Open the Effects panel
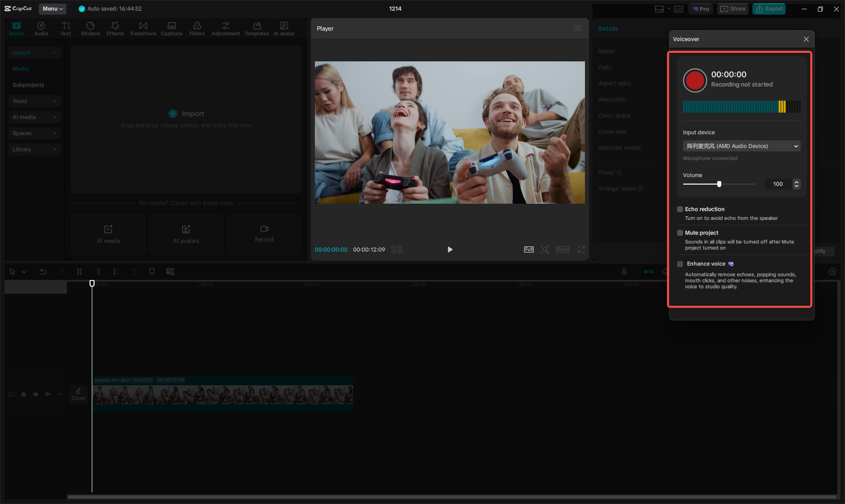 click(115, 28)
